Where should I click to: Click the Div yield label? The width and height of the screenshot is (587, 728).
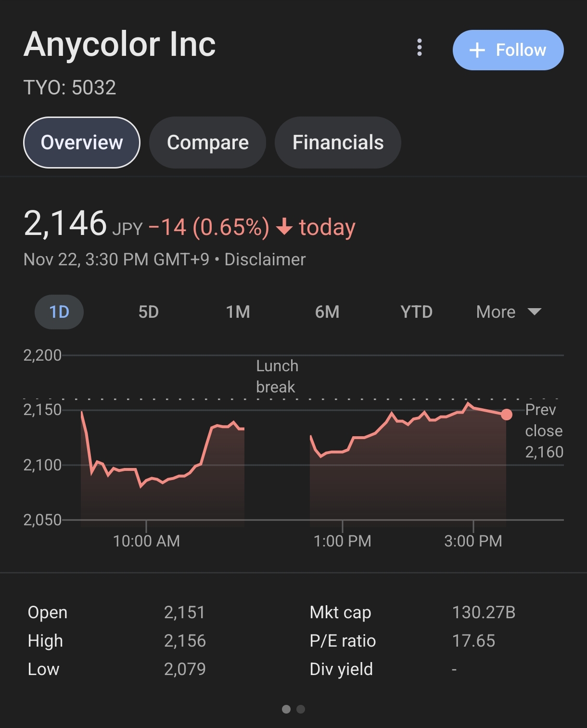coord(341,669)
